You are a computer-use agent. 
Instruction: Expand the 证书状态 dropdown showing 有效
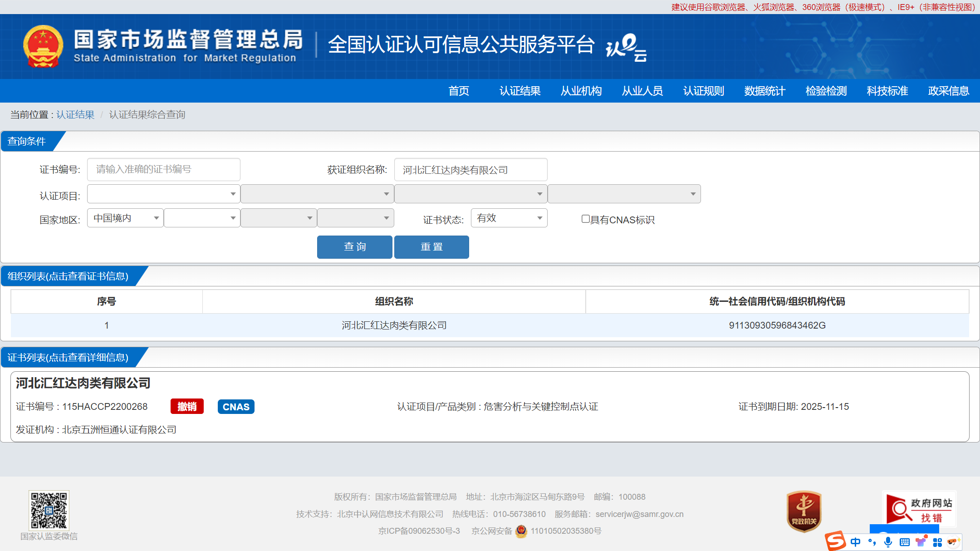tap(509, 218)
